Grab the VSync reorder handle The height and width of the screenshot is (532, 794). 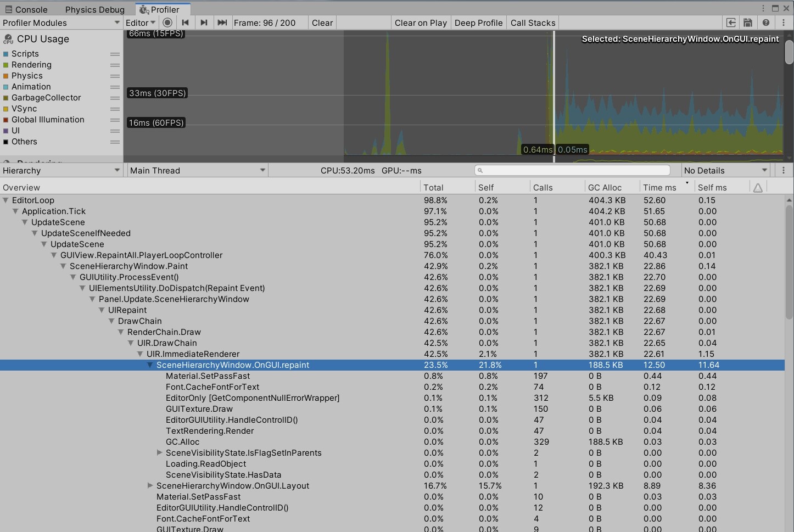pos(115,109)
